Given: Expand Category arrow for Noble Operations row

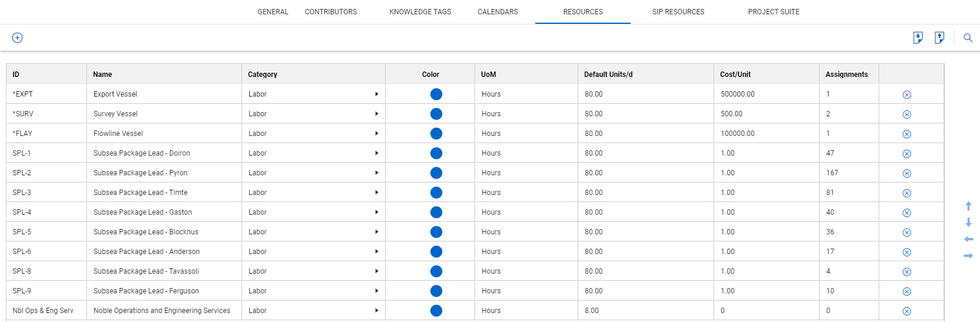Looking at the screenshot, I should coord(376,311).
